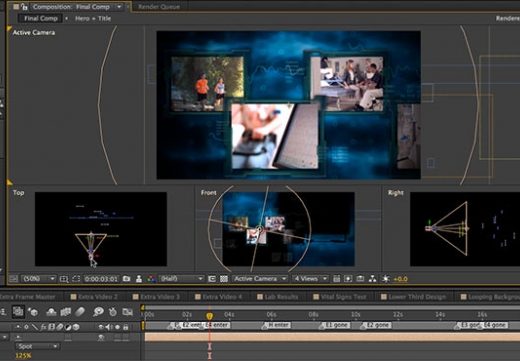Switch to the Render Queue tab

(x=159, y=7)
